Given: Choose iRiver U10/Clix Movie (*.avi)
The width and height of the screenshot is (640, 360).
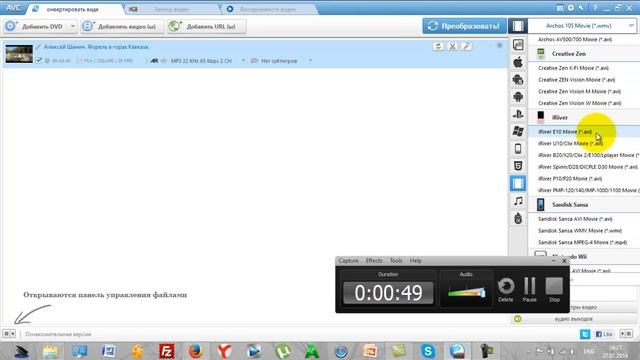Looking at the screenshot, I should [x=570, y=143].
